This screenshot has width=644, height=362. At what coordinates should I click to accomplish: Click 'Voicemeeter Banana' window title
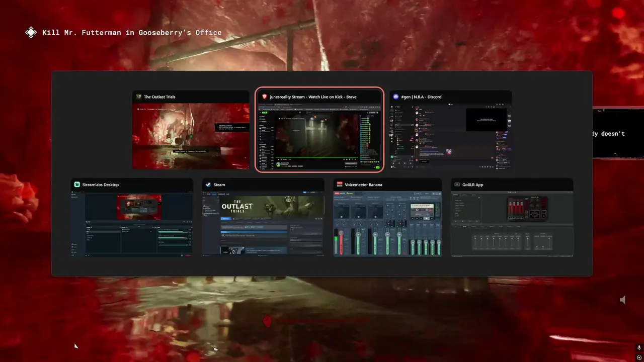[x=364, y=185]
